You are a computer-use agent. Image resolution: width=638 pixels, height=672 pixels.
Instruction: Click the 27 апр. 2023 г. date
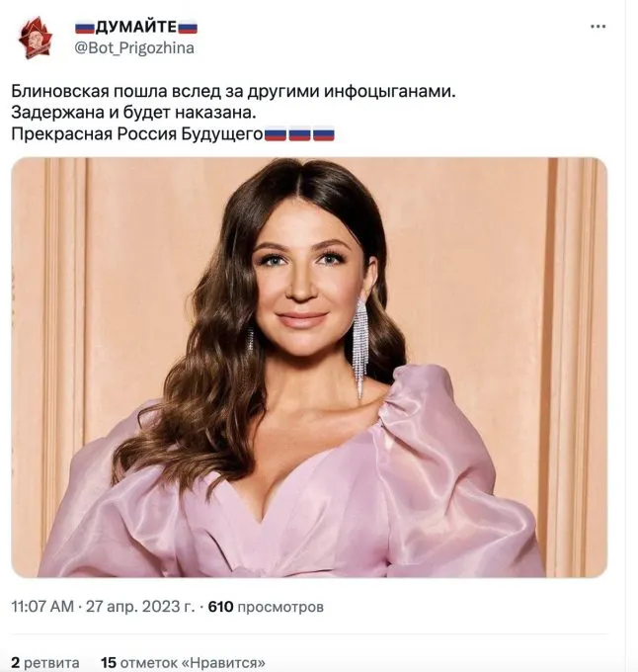click(x=140, y=607)
